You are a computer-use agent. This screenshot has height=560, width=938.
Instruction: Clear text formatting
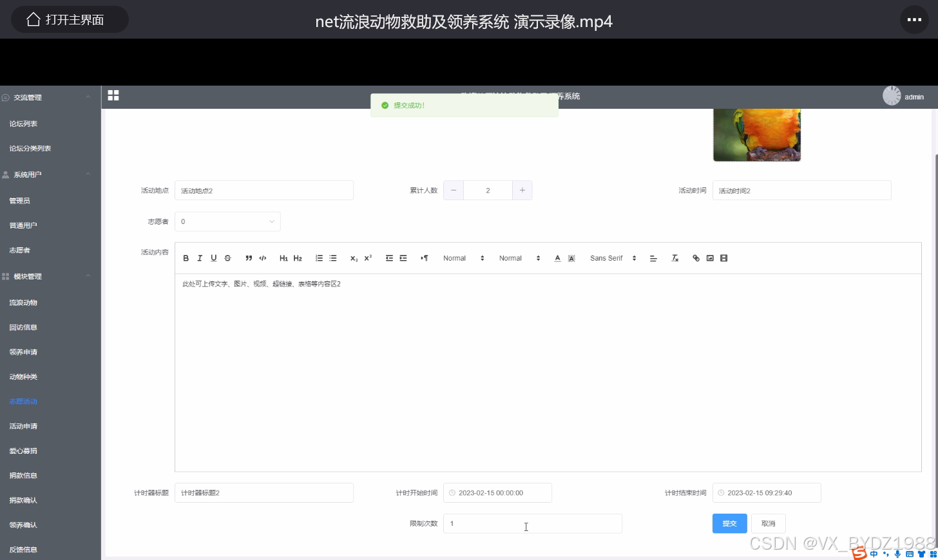click(675, 258)
